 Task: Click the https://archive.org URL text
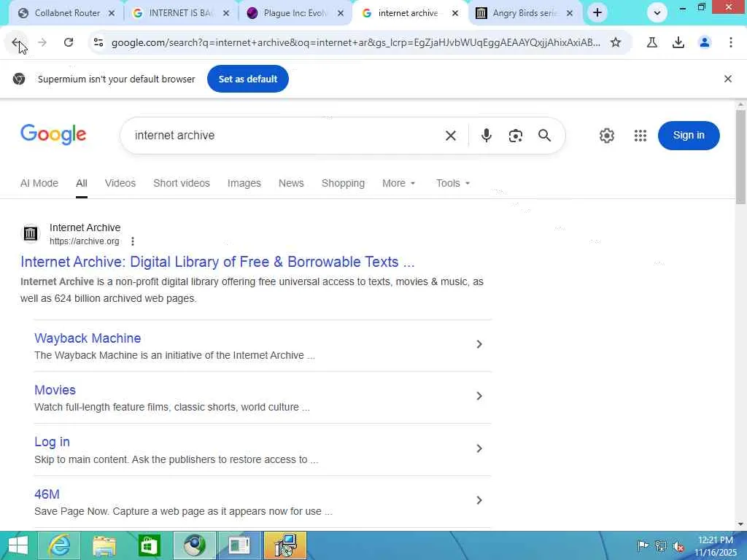point(85,241)
